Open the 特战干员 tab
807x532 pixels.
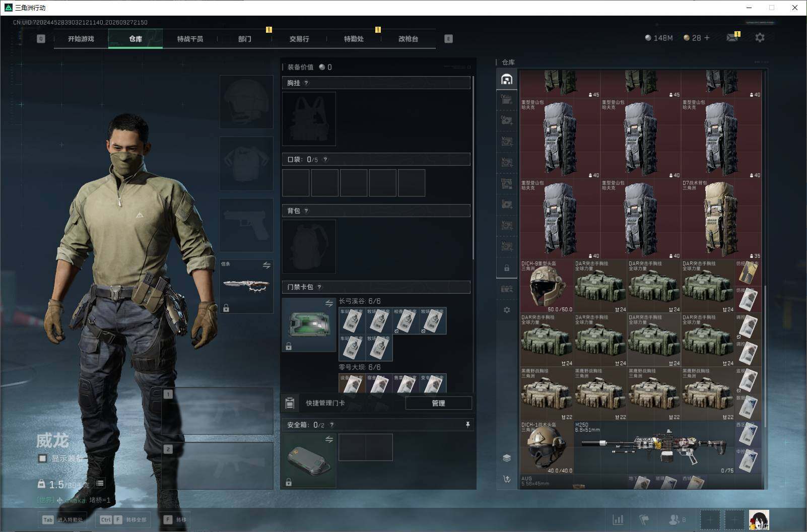point(190,39)
